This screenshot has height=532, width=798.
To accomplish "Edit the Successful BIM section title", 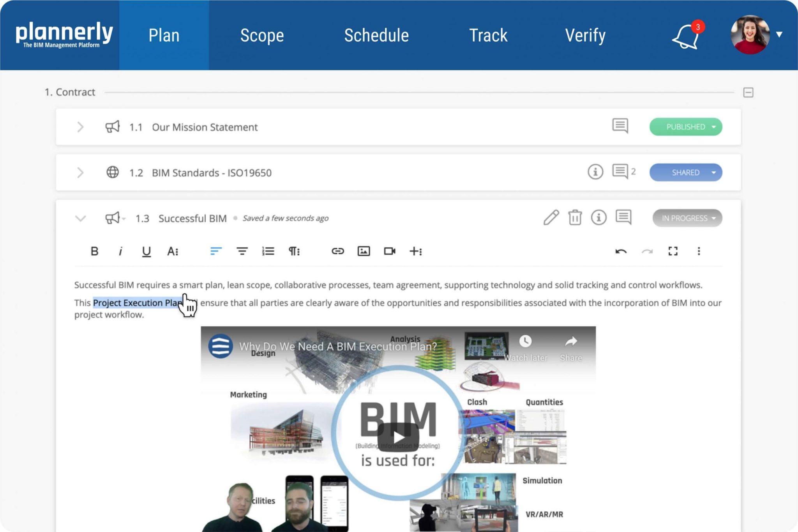I will click(x=551, y=218).
